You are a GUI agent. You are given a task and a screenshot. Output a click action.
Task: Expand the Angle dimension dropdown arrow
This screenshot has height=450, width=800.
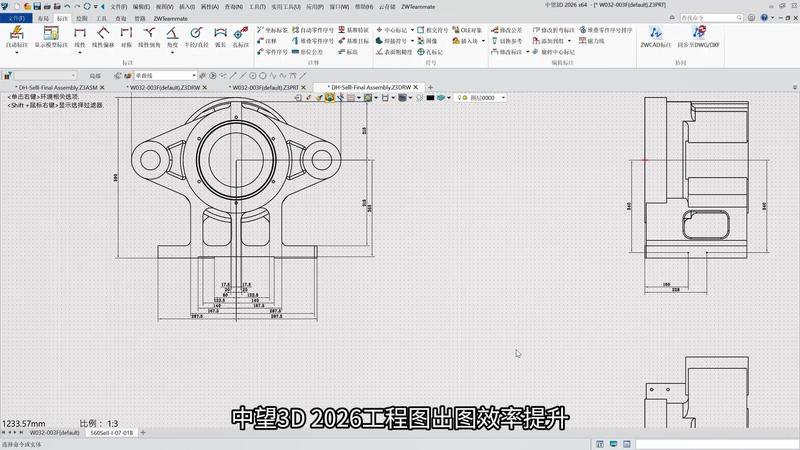172,53
